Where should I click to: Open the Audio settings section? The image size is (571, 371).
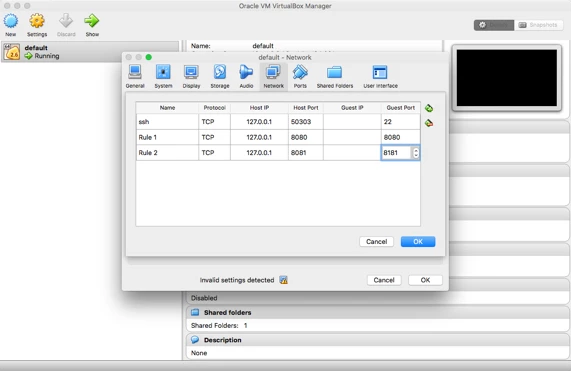click(x=246, y=76)
